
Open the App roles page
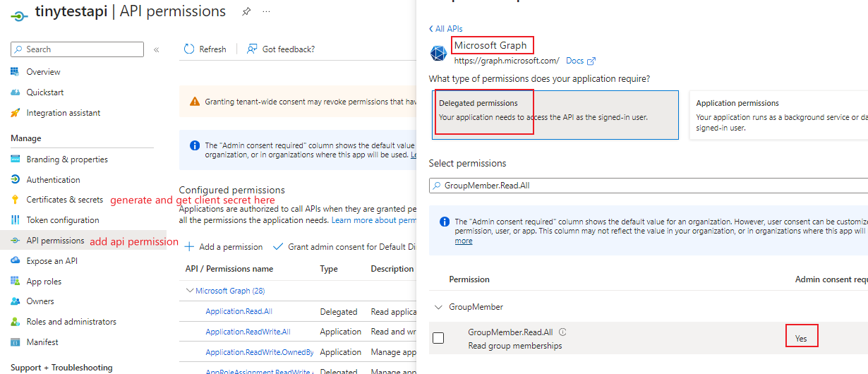[44, 282]
